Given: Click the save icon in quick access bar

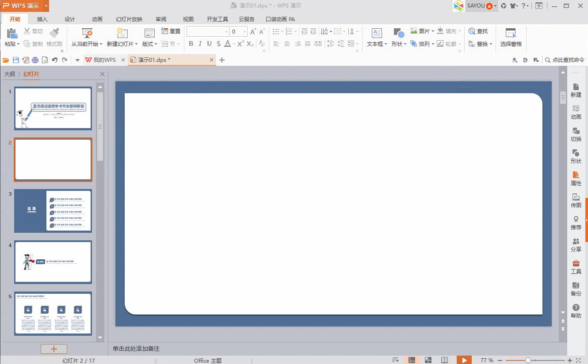Looking at the screenshot, I should (16, 60).
